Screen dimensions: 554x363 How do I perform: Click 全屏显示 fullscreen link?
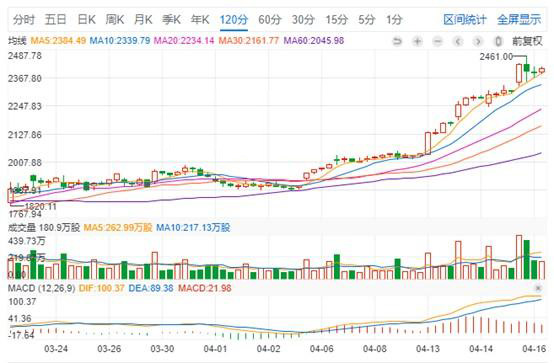[519, 19]
